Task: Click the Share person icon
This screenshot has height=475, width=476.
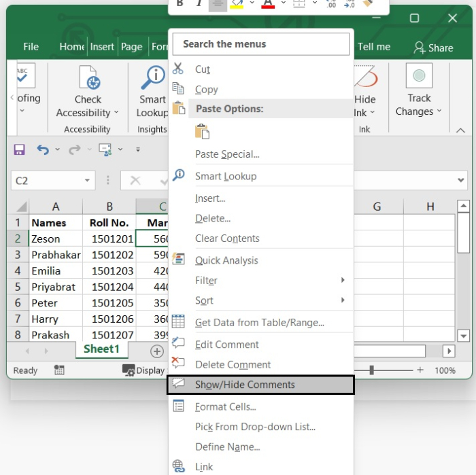Action: (x=420, y=48)
